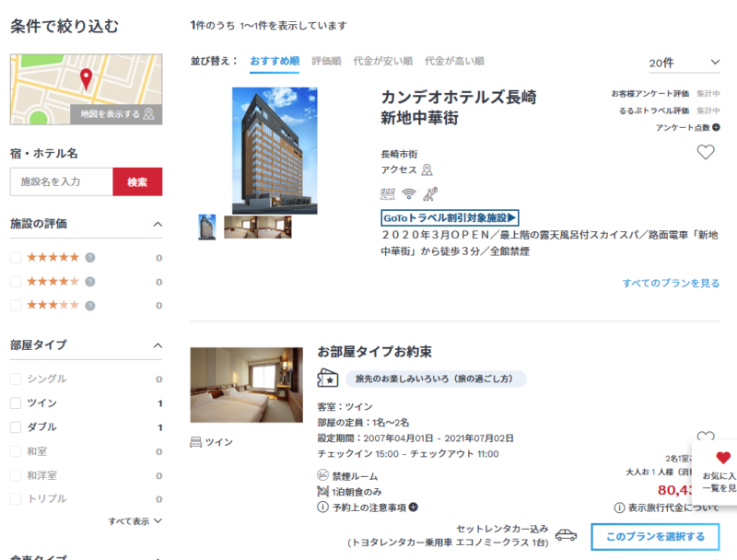Sort results by おすすめ順
This screenshot has height=560, width=737.
tap(275, 61)
